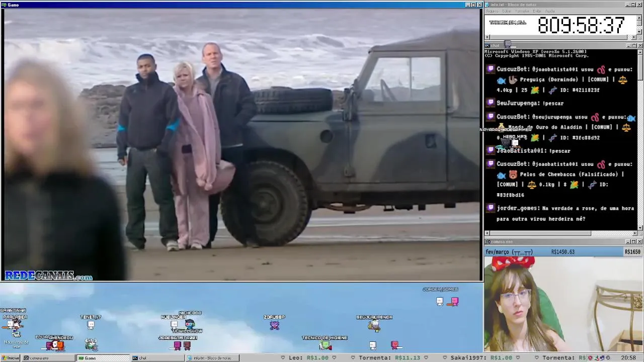Click chat window vertical scroll up arrow
644x362 pixels.
(x=640, y=52)
